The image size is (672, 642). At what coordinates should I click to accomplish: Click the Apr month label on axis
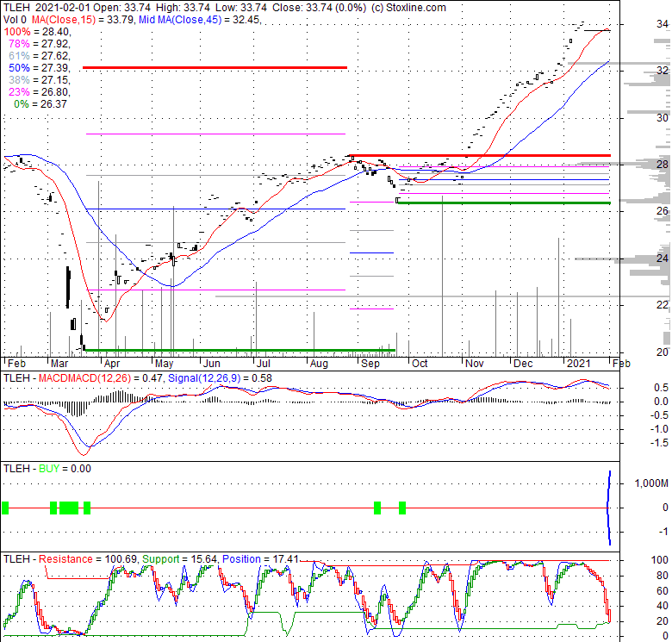(112, 364)
